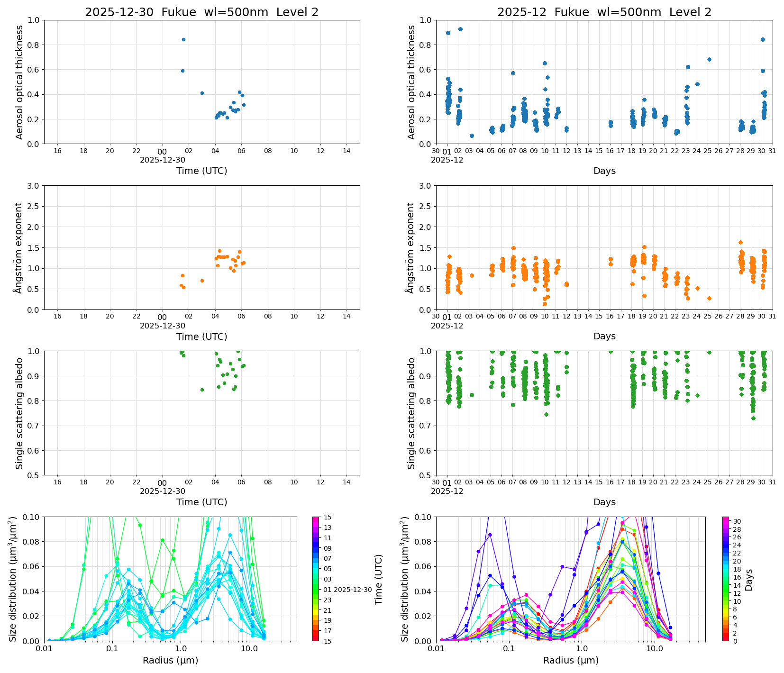Viewport: 784px width, 673px height.
Task: Click Ångström exponent y-axis label on daily plot
Action: 19,247
